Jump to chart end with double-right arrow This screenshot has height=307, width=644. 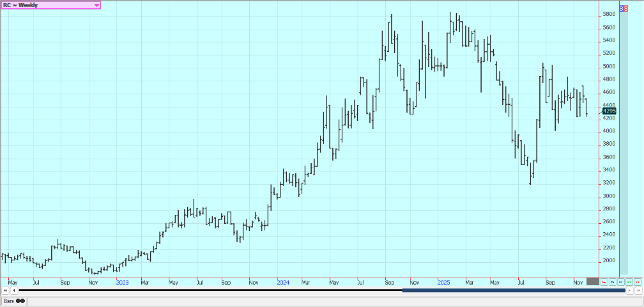638,290
